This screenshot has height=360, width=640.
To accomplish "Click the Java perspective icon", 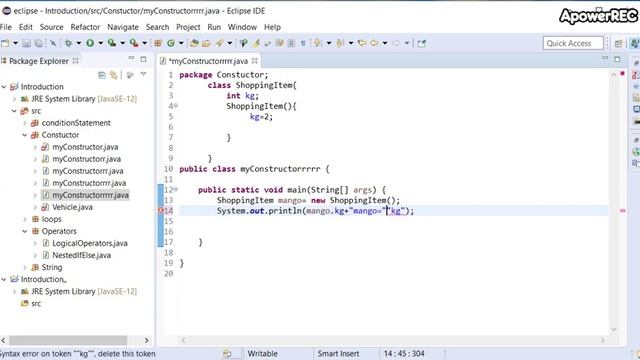I will [635, 43].
